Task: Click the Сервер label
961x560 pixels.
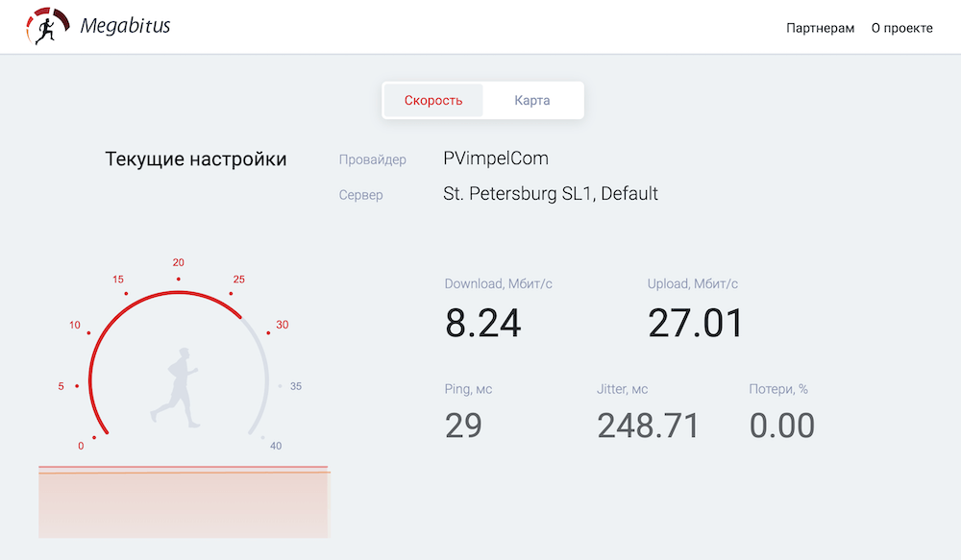Action: [361, 195]
